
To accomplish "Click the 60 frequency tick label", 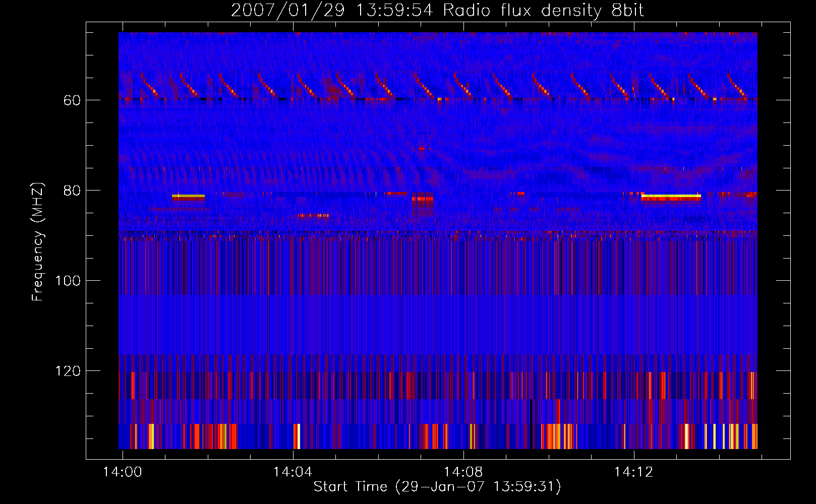I will [x=72, y=100].
